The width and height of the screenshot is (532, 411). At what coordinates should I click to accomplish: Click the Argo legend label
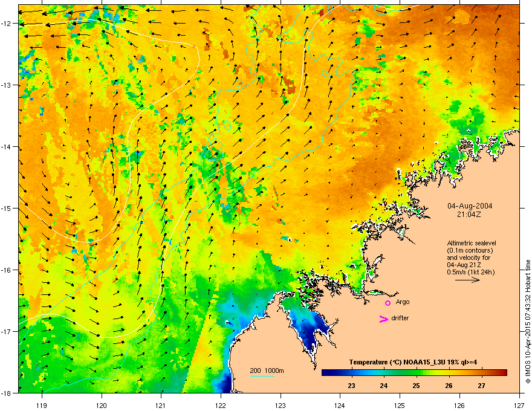pyautogui.click(x=403, y=302)
